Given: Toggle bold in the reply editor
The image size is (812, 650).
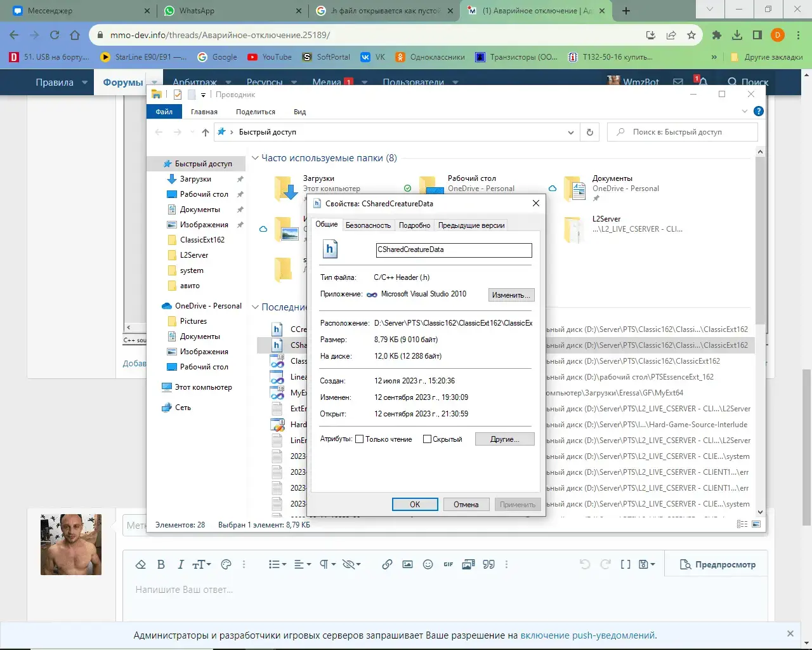Looking at the screenshot, I should tap(161, 564).
